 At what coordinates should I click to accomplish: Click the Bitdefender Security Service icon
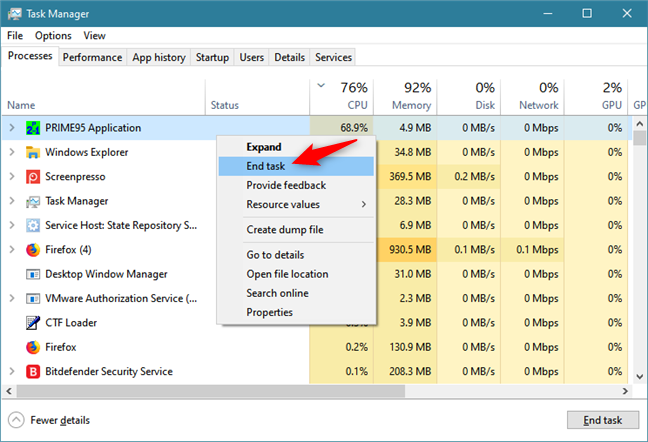coord(33,371)
